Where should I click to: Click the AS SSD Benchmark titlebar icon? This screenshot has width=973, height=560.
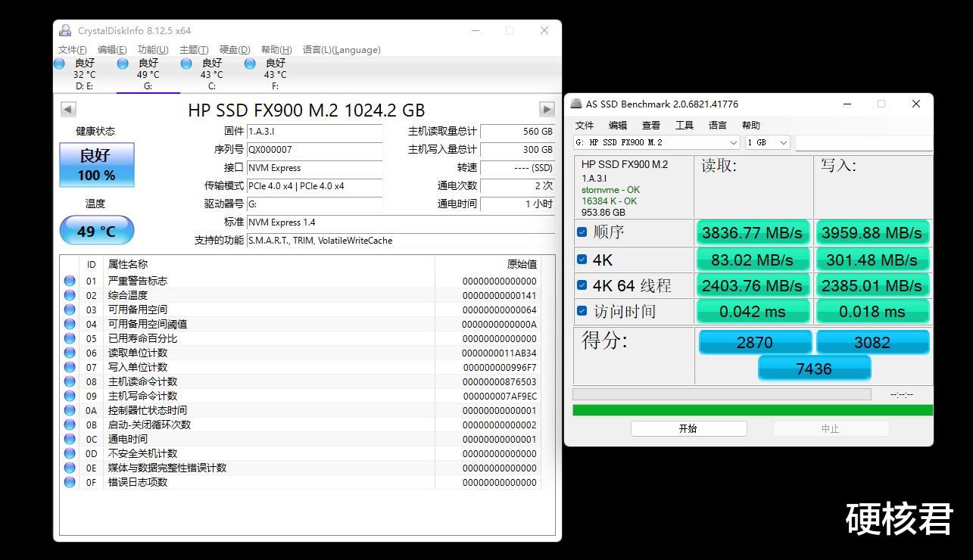577,104
